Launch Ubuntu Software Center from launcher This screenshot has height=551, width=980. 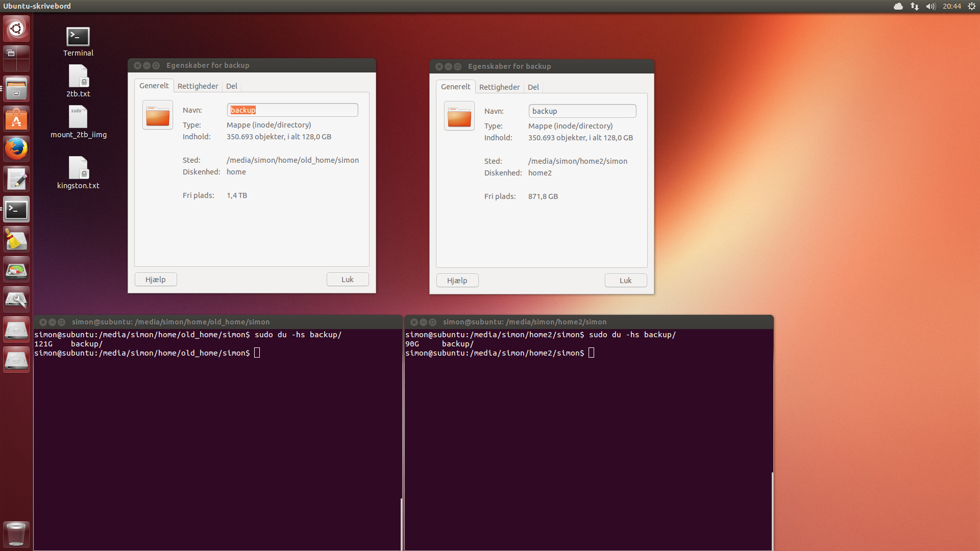[16, 119]
